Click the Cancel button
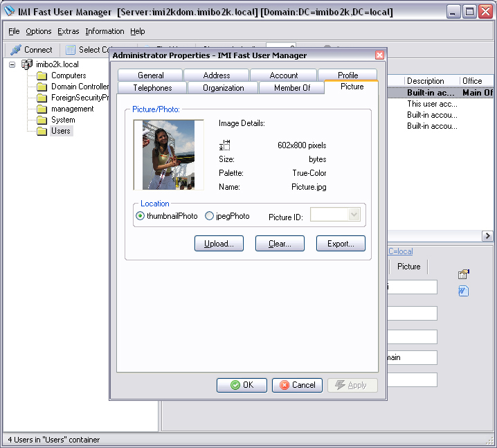Image resolution: width=497 pixels, height=448 pixels. pos(298,385)
